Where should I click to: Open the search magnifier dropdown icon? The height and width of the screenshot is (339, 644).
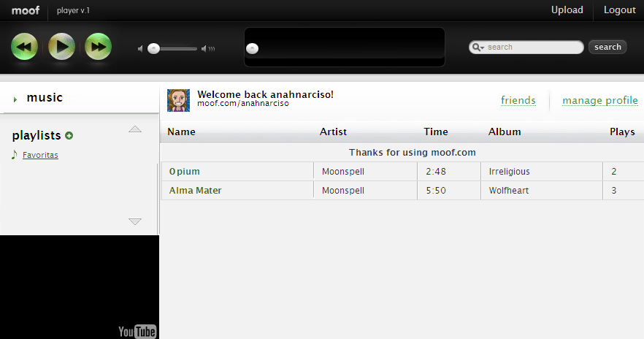tap(478, 47)
